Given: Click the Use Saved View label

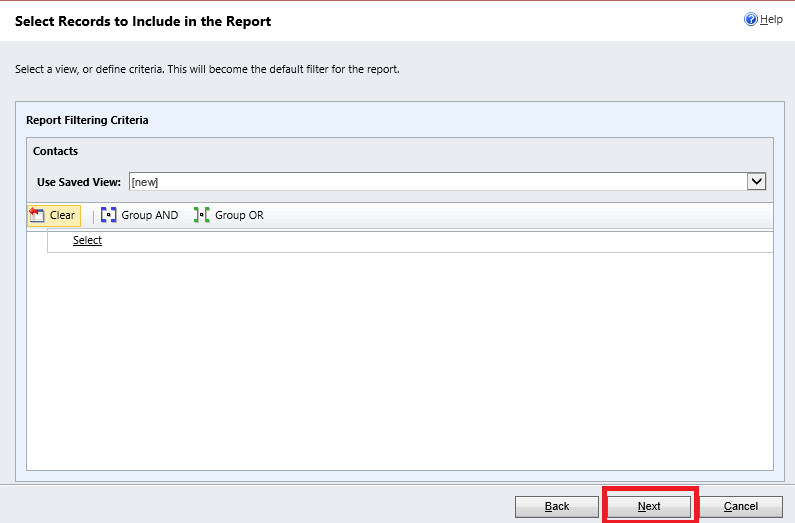Looking at the screenshot, I should [x=79, y=182].
